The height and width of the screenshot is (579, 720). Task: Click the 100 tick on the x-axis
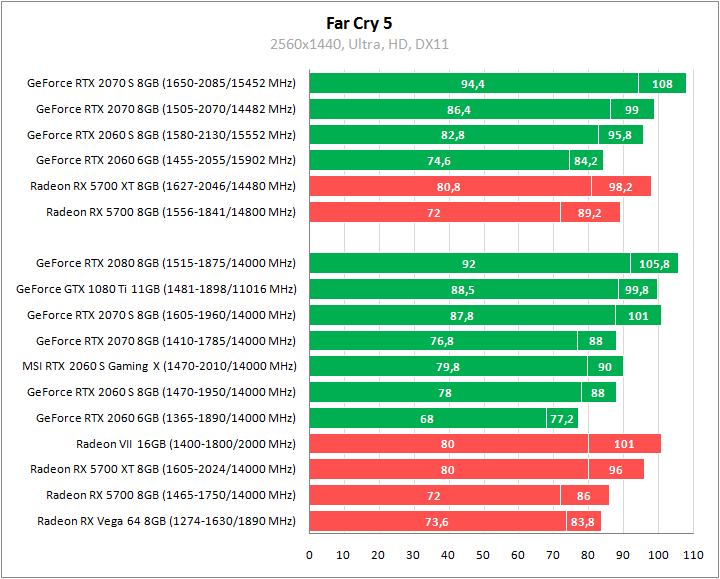[657, 555]
